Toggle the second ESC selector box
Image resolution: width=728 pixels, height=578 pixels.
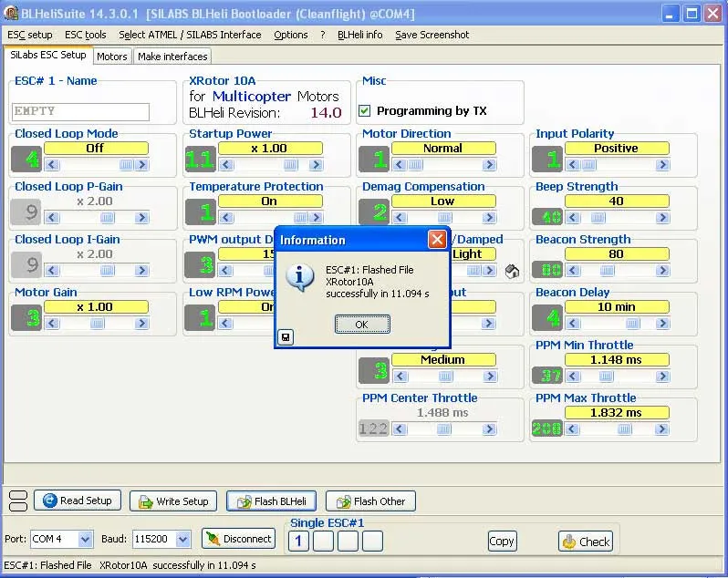[x=323, y=541]
